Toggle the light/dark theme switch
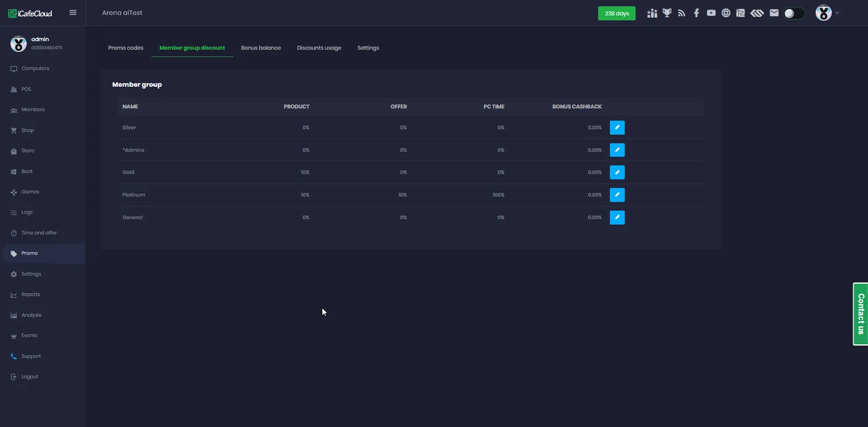This screenshot has width=868, height=427. tap(795, 13)
